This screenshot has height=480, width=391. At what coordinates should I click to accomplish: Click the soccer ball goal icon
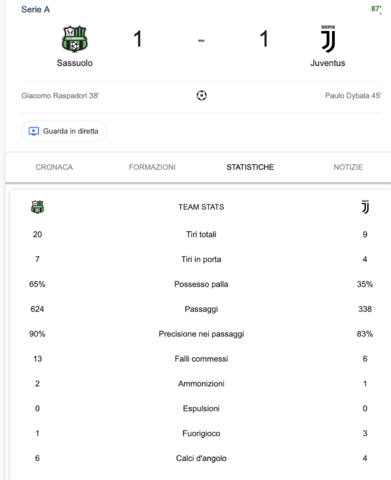pyautogui.click(x=201, y=96)
